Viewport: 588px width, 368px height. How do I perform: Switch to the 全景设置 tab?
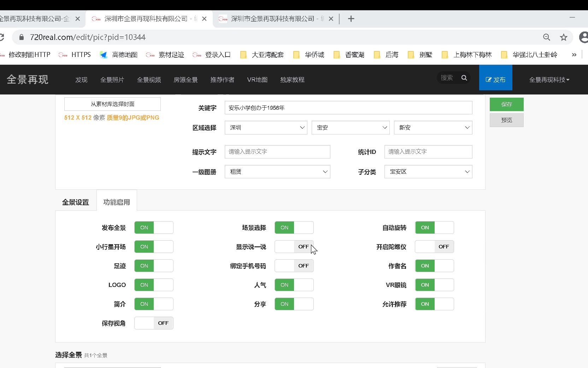(76, 202)
